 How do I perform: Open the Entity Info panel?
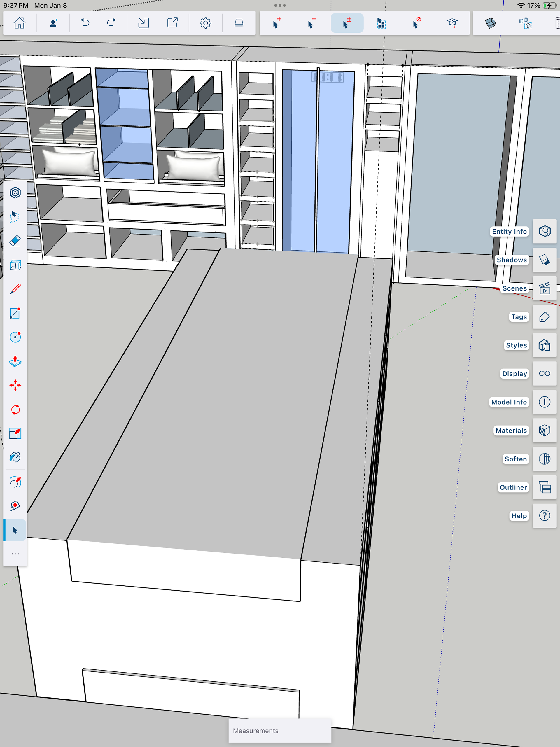[x=544, y=231]
